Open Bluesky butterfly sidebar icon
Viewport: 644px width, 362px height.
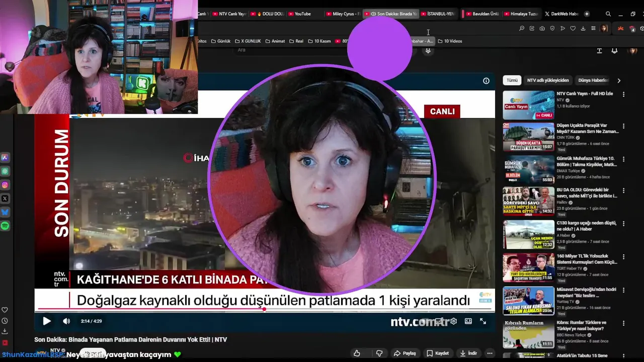[x=5, y=213]
